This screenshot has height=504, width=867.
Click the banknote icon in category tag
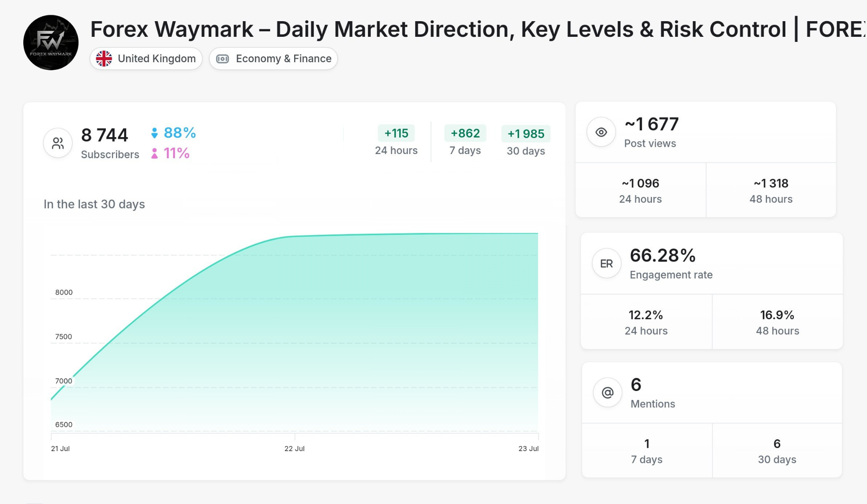(223, 59)
